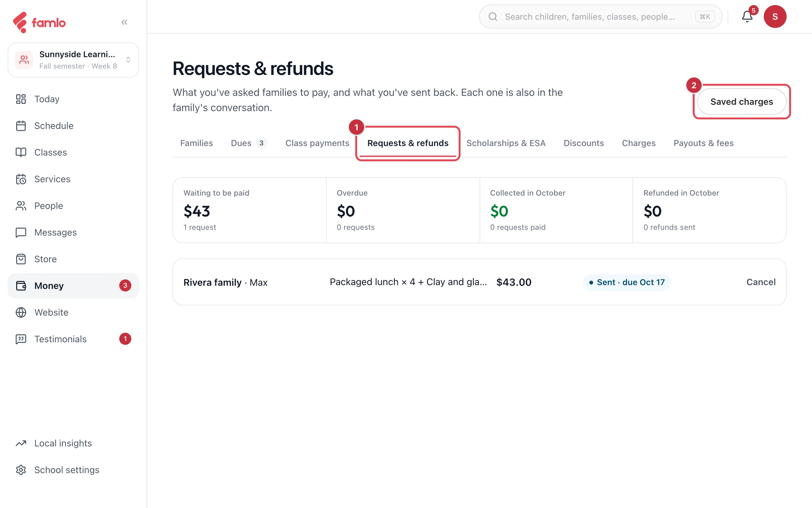Cancel the Rivera family request
Viewport: 812px width, 508px height.
(761, 282)
